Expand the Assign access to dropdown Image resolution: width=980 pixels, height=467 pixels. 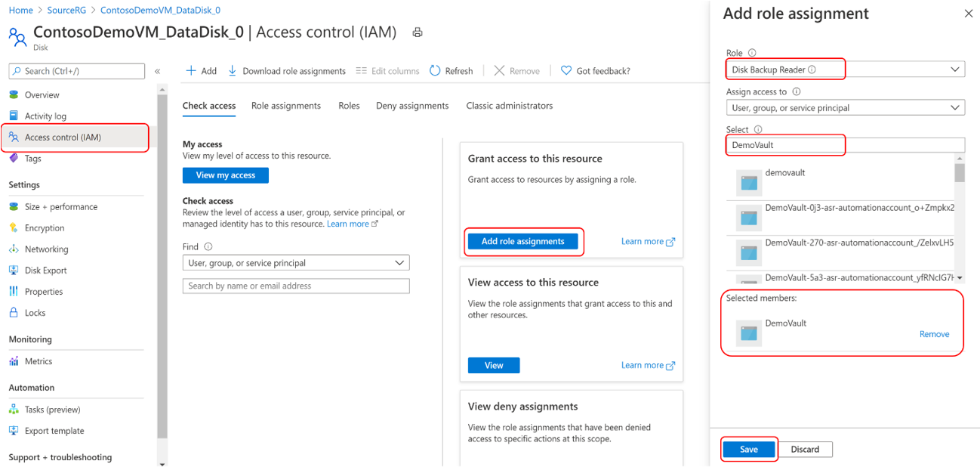tap(844, 107)
